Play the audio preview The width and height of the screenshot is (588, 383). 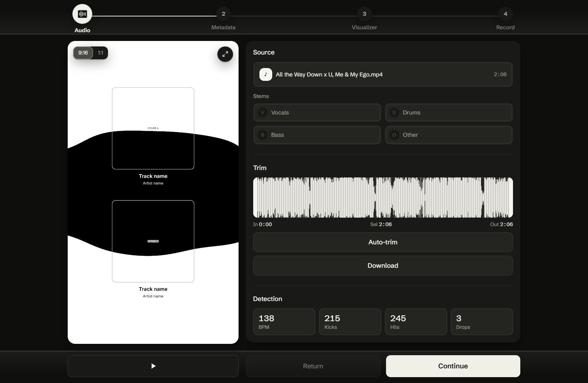pos(153,366)
